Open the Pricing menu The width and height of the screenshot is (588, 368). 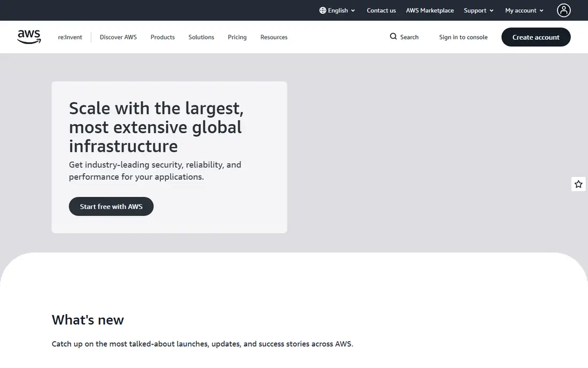[x=237, y=37]
